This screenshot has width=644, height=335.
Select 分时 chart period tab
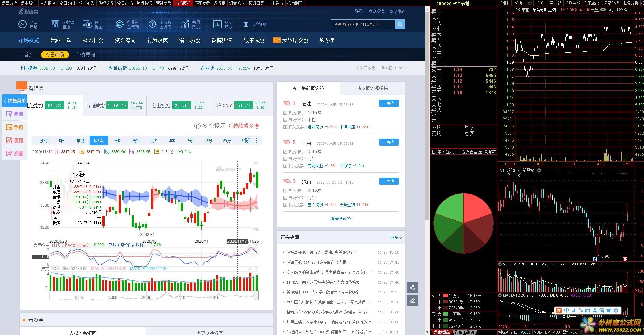click(x=43, y=141)
